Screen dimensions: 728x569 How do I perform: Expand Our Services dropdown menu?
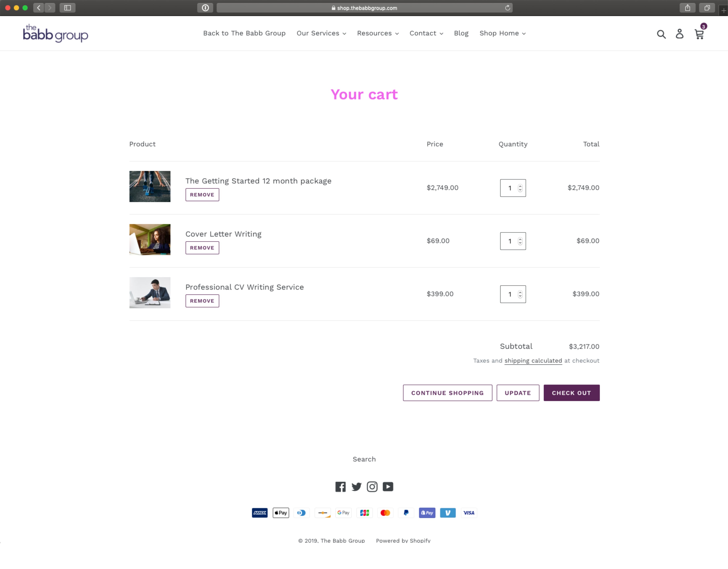(x=321, y=33)
